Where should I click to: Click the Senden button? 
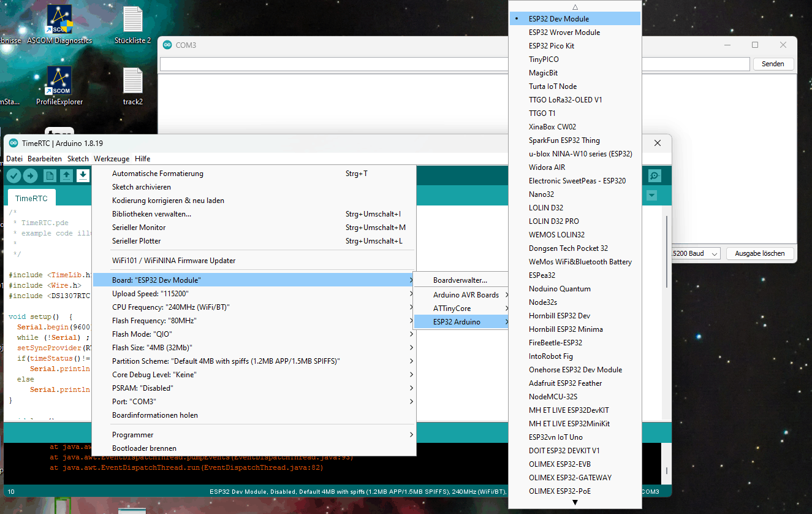pyautogui.click(x=772, y=64)
